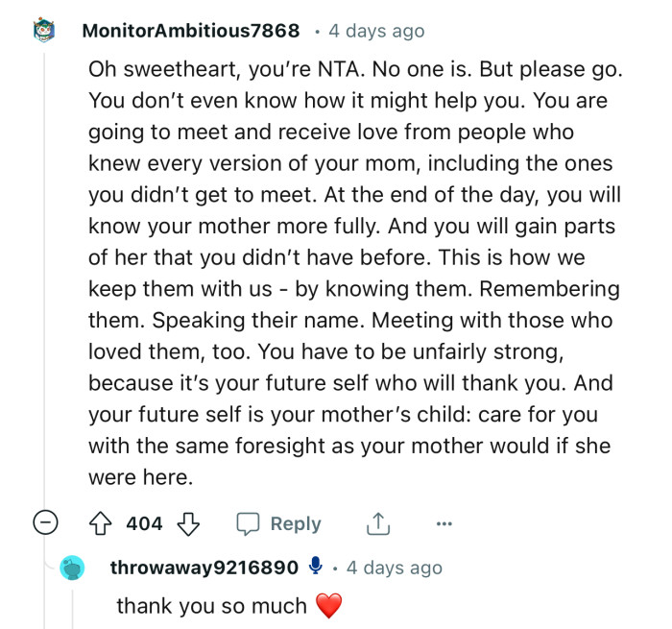Viewport: 672px width, 629px height.
Task: Open MonitorAmbitious7868's avatar profile picture
Action: tap(45, 31)
